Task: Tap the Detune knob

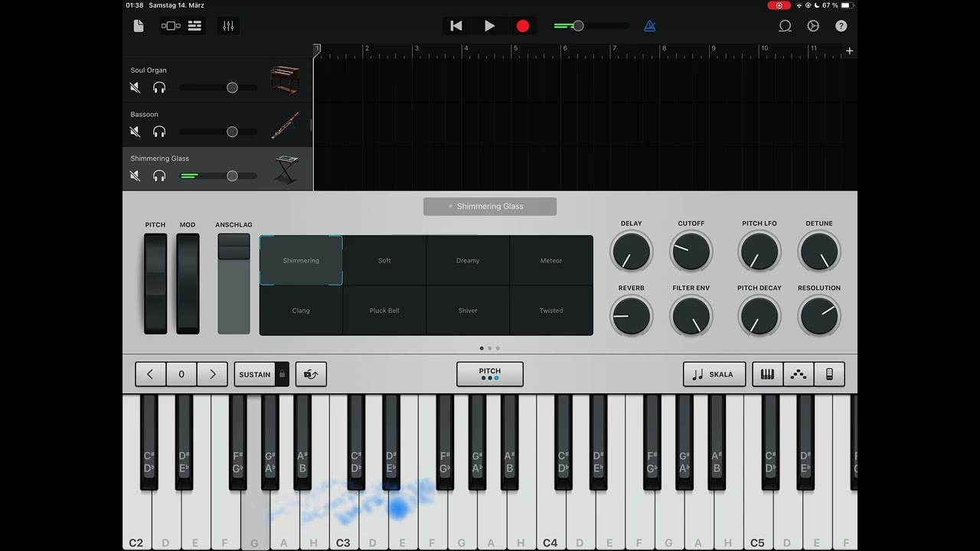Action: coord(819,251)
